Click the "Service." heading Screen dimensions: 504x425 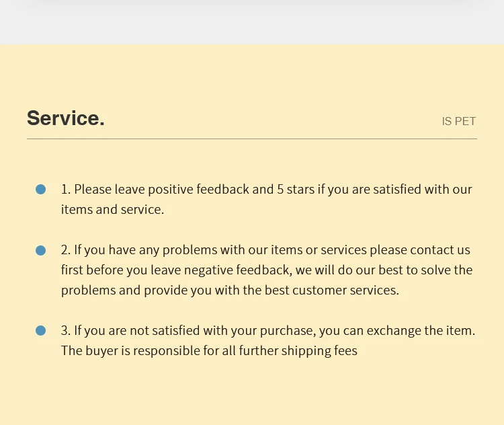(65, 118)
